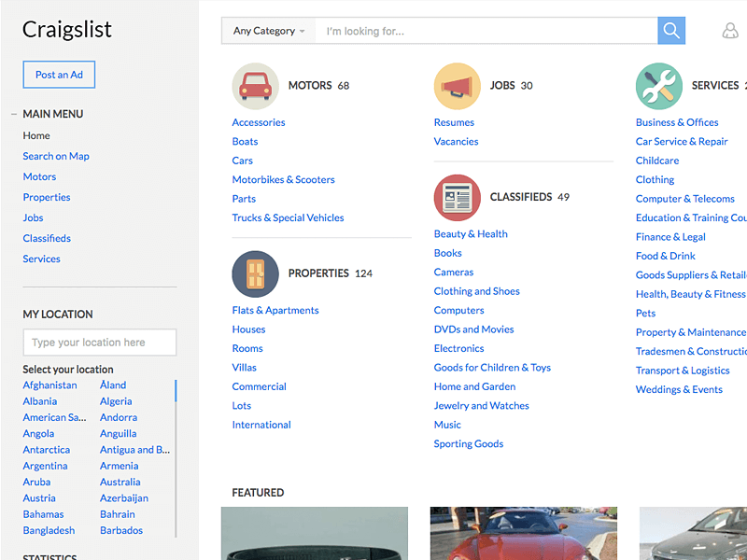Viewport: 747px width, 560px height.
Task: Open the first featured listing thumbnail
Action: coord(315,533)
